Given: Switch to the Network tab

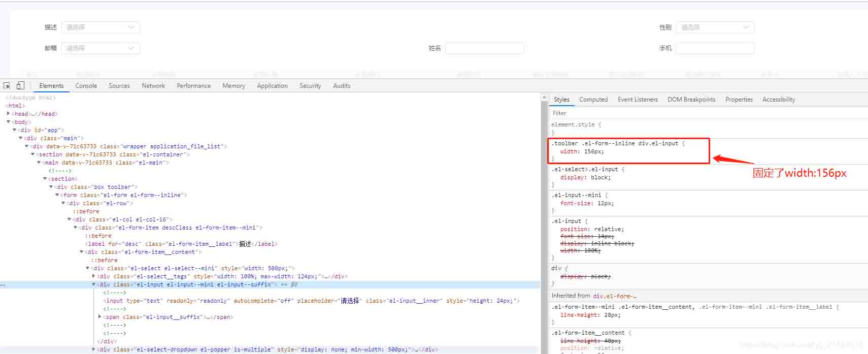Looking at the screenshot, I should [153, 86].
